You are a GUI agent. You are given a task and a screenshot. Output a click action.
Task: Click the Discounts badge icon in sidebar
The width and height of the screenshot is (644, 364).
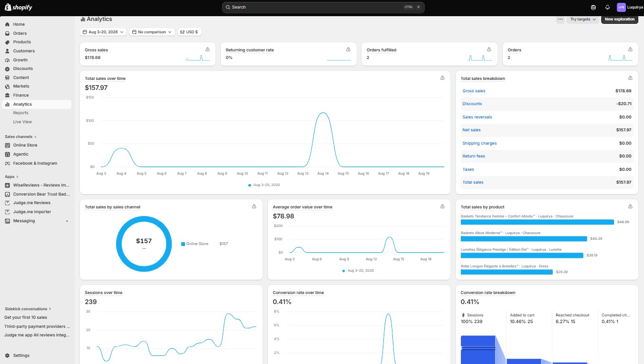pyautogui.click(x=8, y=69)
